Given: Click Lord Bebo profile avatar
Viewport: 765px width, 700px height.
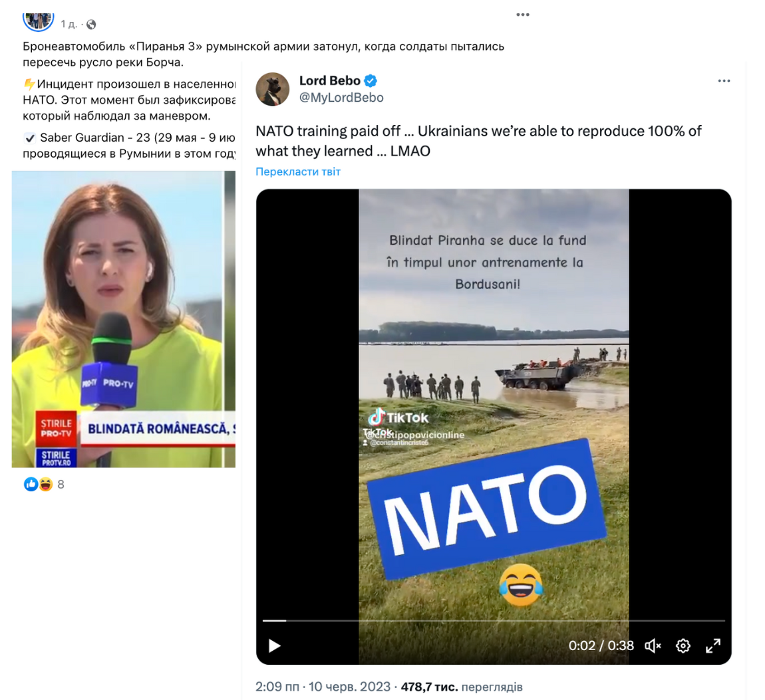Looking at the screenshot, I should click(x=272, y=89).
